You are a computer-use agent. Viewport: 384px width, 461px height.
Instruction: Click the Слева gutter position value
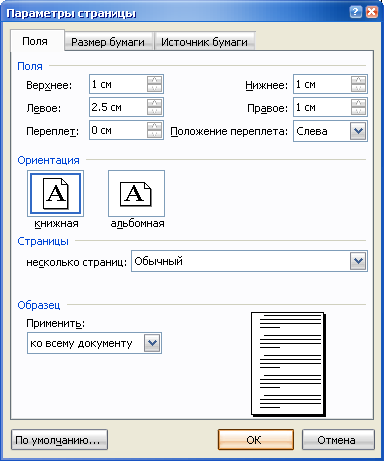(312, 131)
